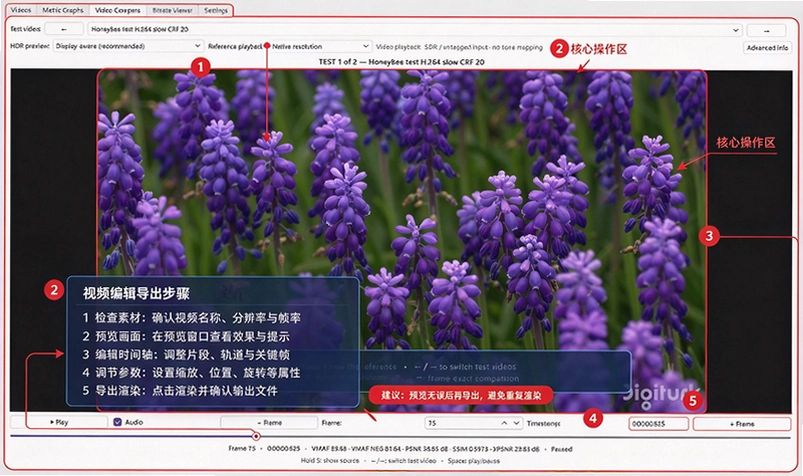Image resolution: width=803 pixels, height=476 pixels.
Task: Start playback with the Play button
Action: coord(59,422)
